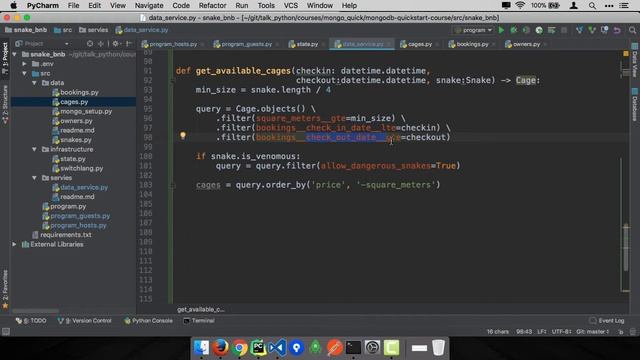Run program with coverage icon
The height and width of the screenshot is (360, 640).
coord(527,30)
